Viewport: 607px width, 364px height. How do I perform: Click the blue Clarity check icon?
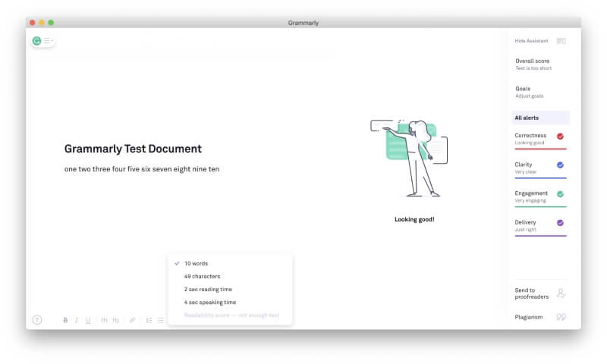click(x=560, y=165)
